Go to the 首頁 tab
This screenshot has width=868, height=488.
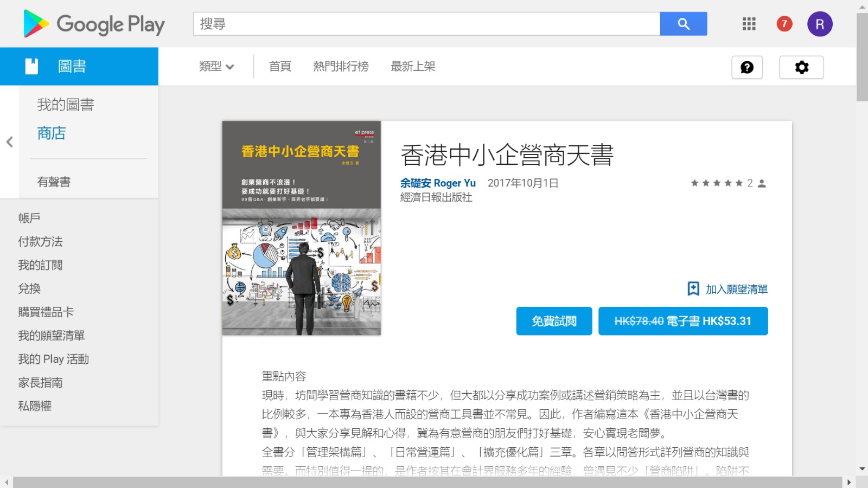click(x=280, y=67)
